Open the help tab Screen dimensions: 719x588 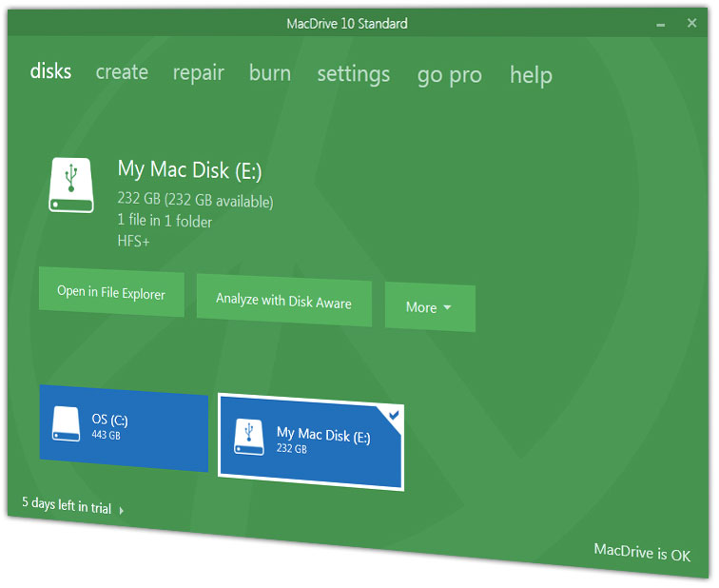pos(531,75)
